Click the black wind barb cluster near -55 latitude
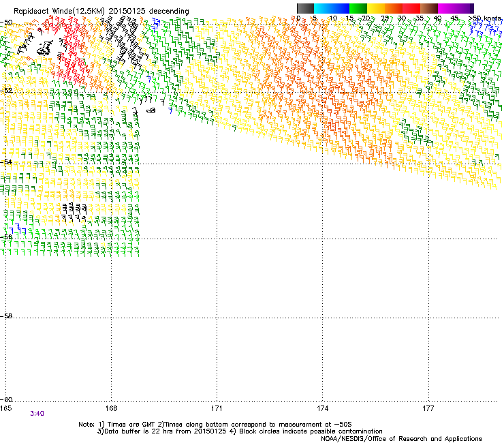 coord(74,213)
